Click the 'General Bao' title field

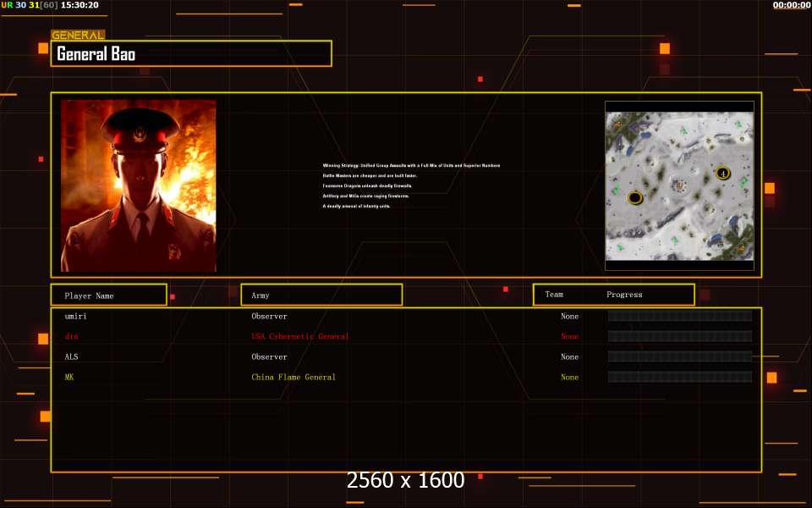191,53
